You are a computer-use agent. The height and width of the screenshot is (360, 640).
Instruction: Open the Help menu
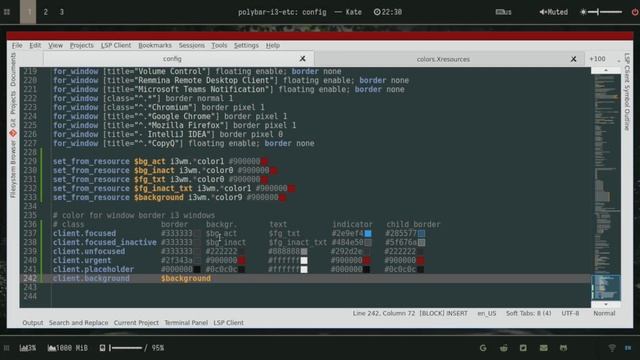tap(273, 45)
